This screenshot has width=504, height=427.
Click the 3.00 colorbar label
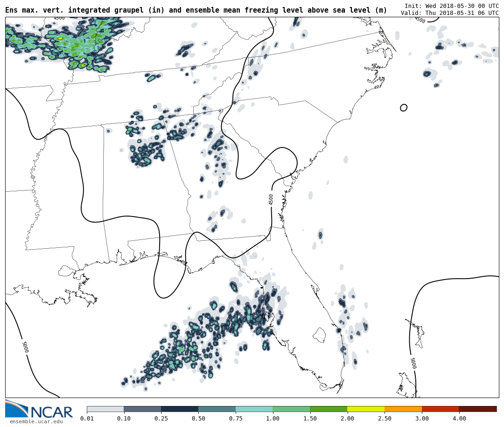click(422, 418)
